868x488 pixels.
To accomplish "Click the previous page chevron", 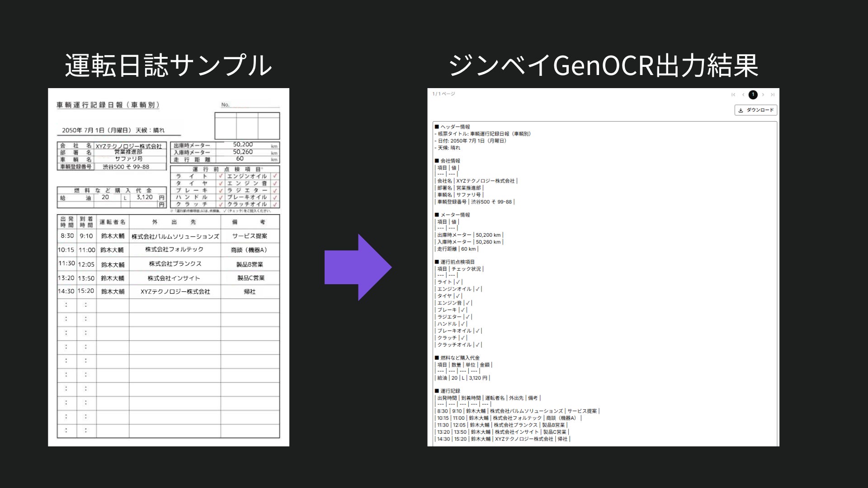I will tap(743, 95).
